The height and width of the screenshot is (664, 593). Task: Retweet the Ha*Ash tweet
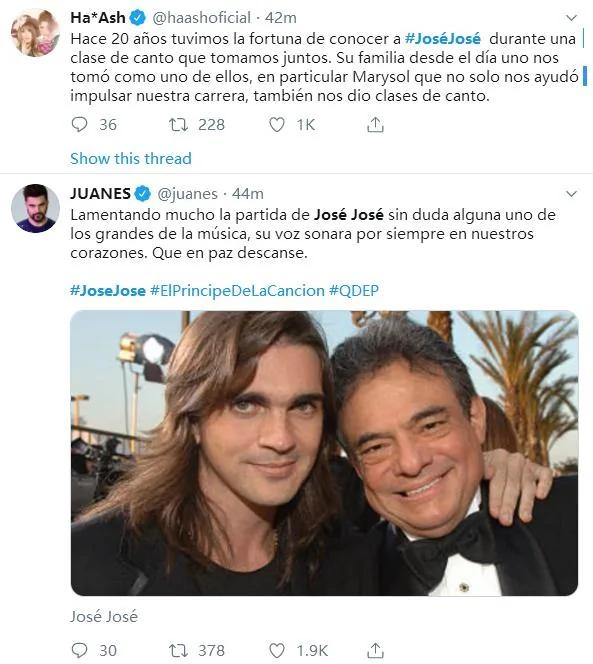point(178,124)
